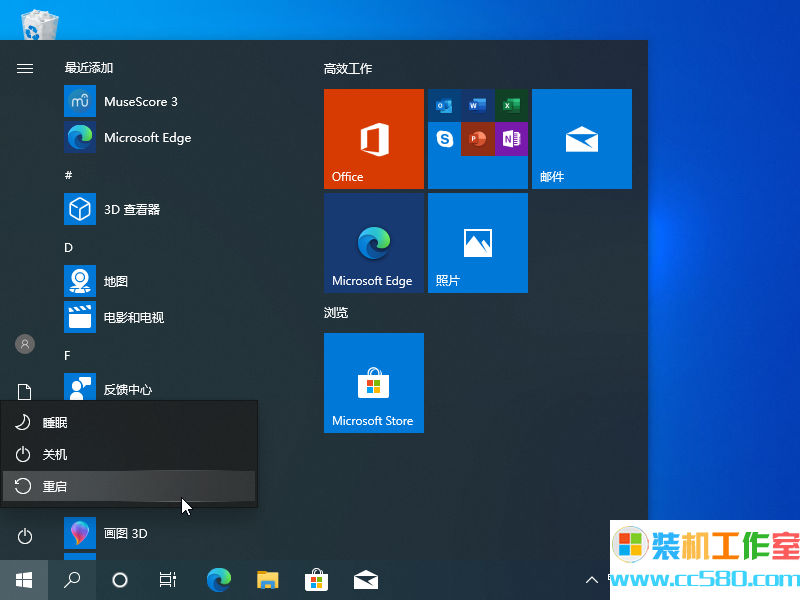This screenshot has width=800, height=600.
Task: Click the power button in Start sidebar
Action: pyautogui.click(x=24, y=536)
